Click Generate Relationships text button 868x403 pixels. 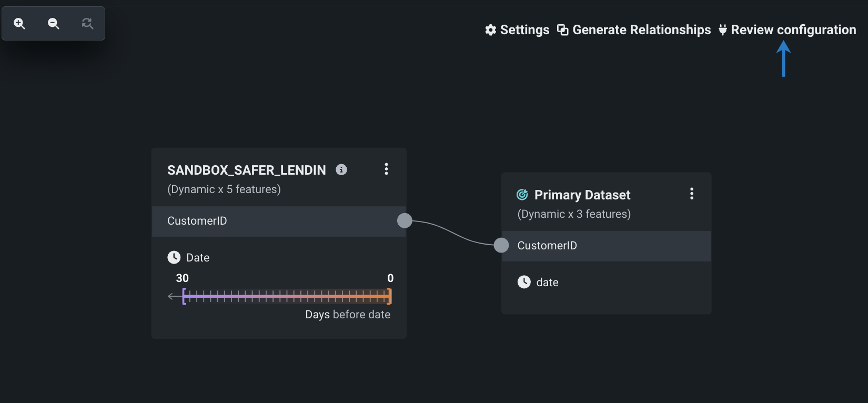641,30
